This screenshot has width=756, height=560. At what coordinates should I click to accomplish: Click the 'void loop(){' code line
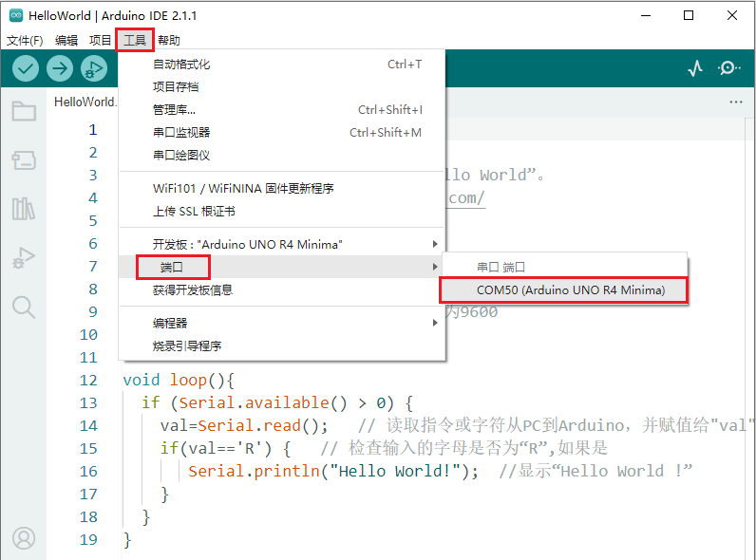pos(179,381)
